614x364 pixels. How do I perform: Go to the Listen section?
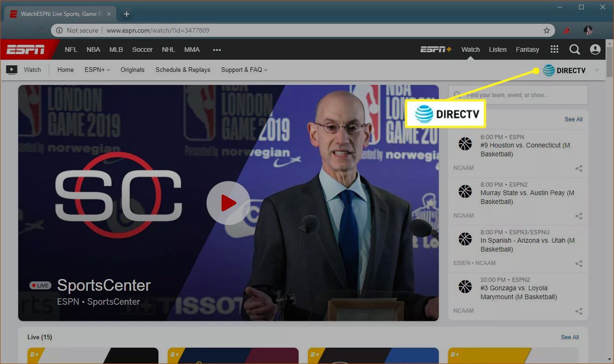pos(498,49)
